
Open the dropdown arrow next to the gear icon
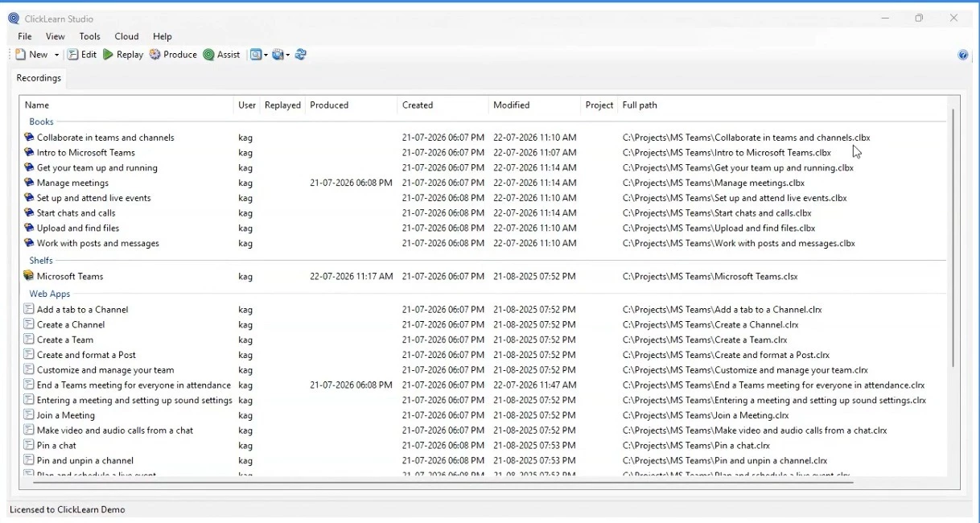[288, 55]
